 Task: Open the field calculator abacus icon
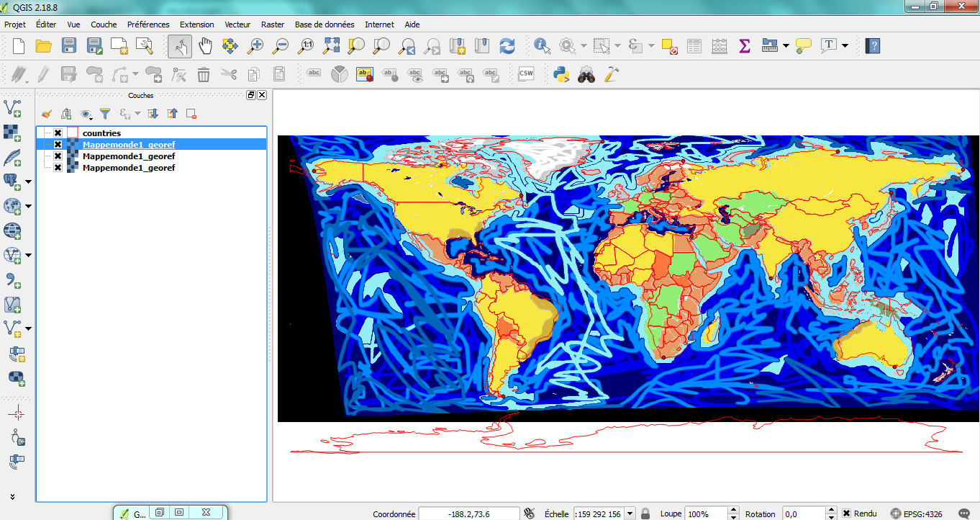pyautogui.click(x=720, y=46)
